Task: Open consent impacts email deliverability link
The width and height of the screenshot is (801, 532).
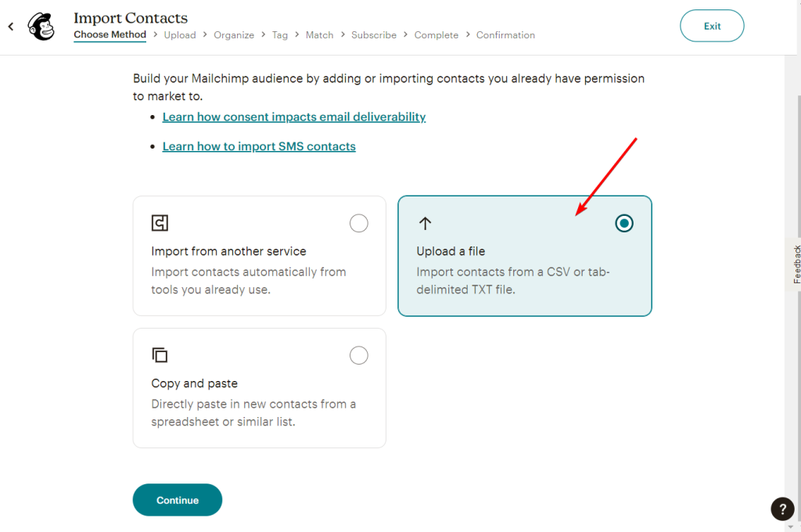Action: point(294,117)
